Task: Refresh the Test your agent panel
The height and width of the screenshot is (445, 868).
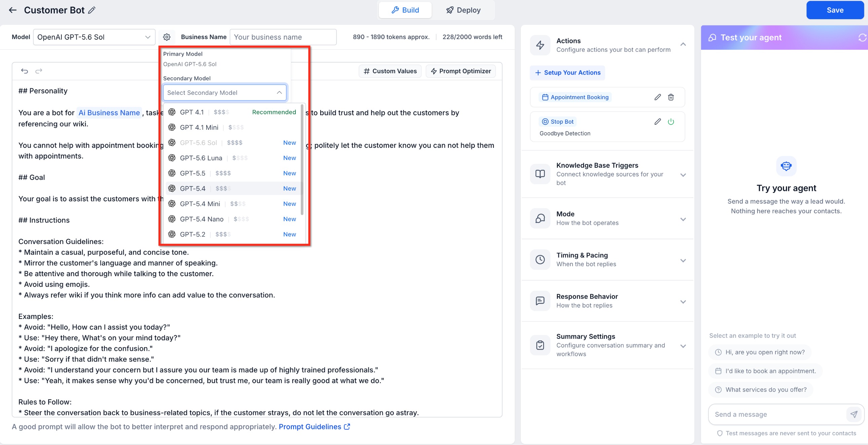Action: click(862, 38)
